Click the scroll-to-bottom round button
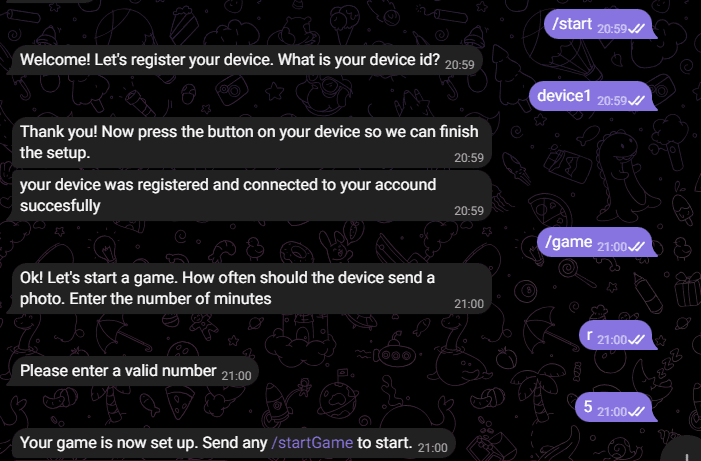 (x=690, y=448)
